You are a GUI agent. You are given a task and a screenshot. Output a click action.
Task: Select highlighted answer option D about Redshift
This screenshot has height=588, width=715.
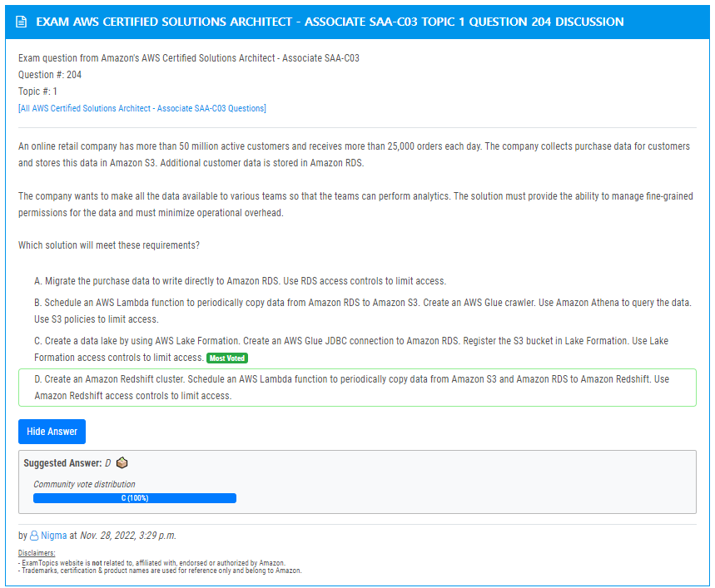(x=357, y=387)
